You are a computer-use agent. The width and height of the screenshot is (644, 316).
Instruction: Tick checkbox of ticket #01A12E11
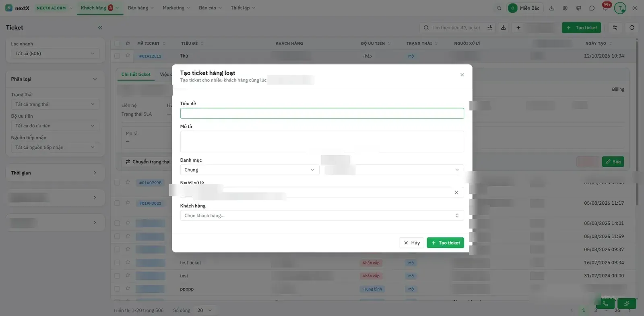117,56
